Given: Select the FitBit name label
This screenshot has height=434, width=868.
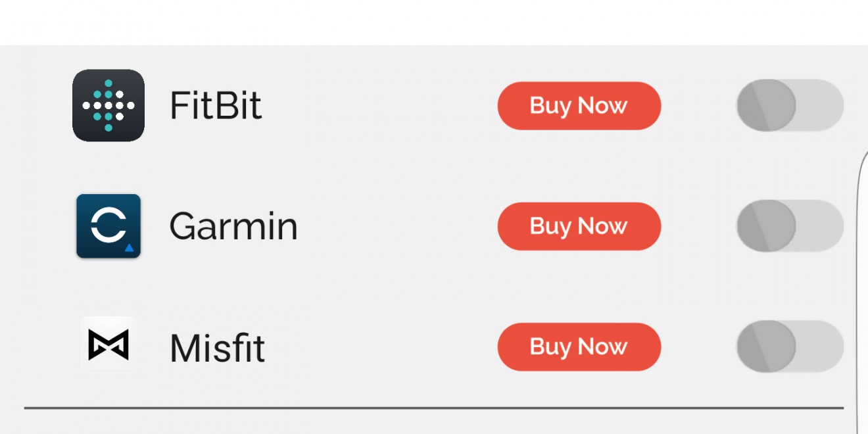Looking at the screenshot, I should pyautogui.click(x=216, y=105).
